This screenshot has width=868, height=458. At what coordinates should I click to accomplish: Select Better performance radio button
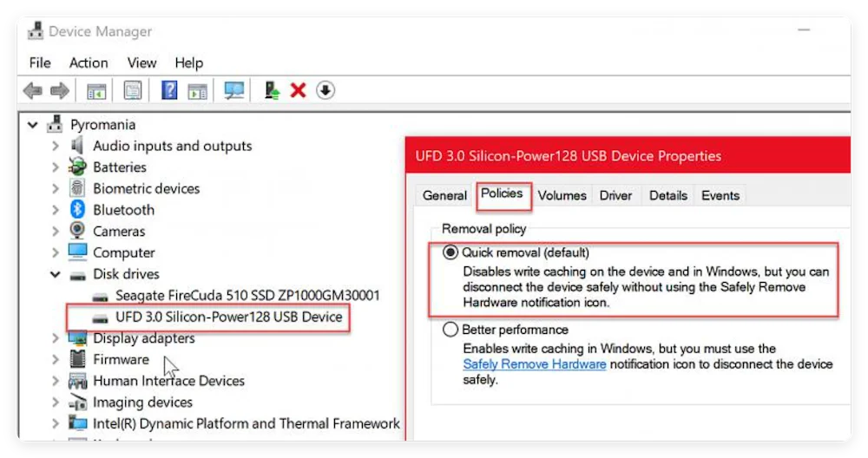click(450, 330)
